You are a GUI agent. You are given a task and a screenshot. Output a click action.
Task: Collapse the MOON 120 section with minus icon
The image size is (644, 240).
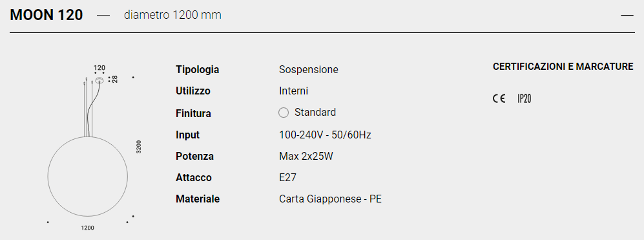click(627, 16)
